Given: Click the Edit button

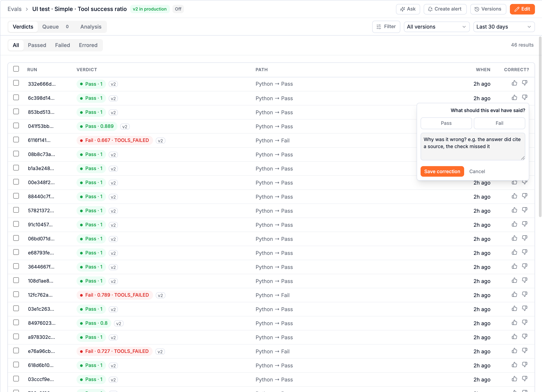Looking at the screenshot, I should [x=522, y=9].
